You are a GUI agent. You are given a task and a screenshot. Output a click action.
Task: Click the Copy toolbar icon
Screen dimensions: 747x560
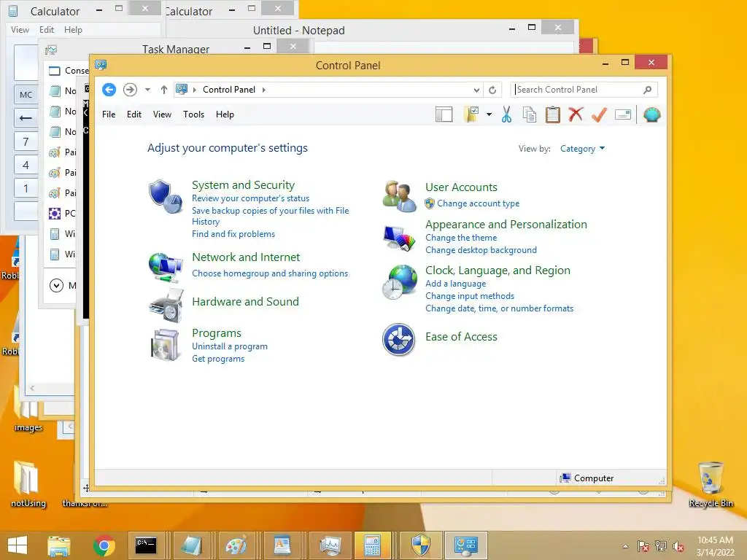[530, 114]
